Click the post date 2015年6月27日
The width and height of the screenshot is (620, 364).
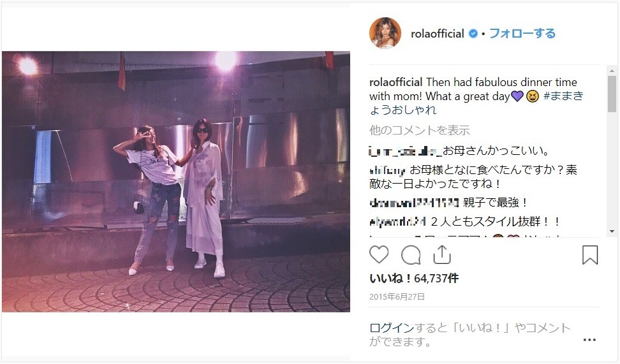click(x=397, y=297)
